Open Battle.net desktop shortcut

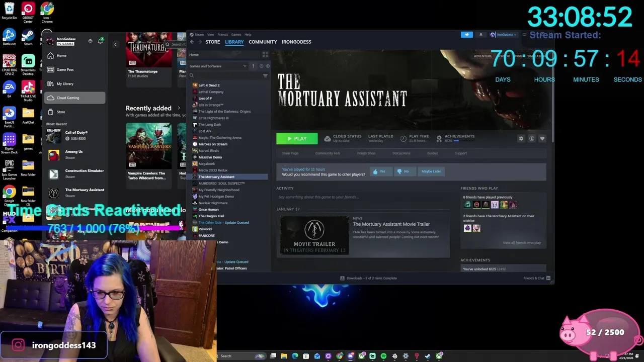tap(9, 37)
